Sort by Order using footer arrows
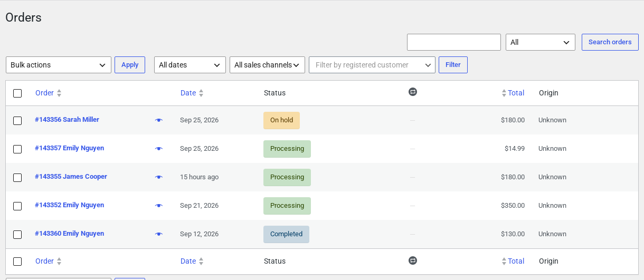644x280 pixels. [59, 261]
